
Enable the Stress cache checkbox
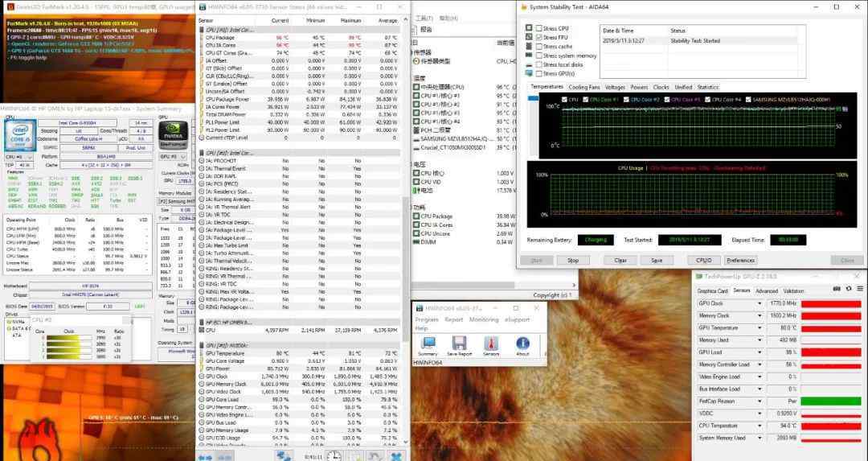[x=538, y=47]
